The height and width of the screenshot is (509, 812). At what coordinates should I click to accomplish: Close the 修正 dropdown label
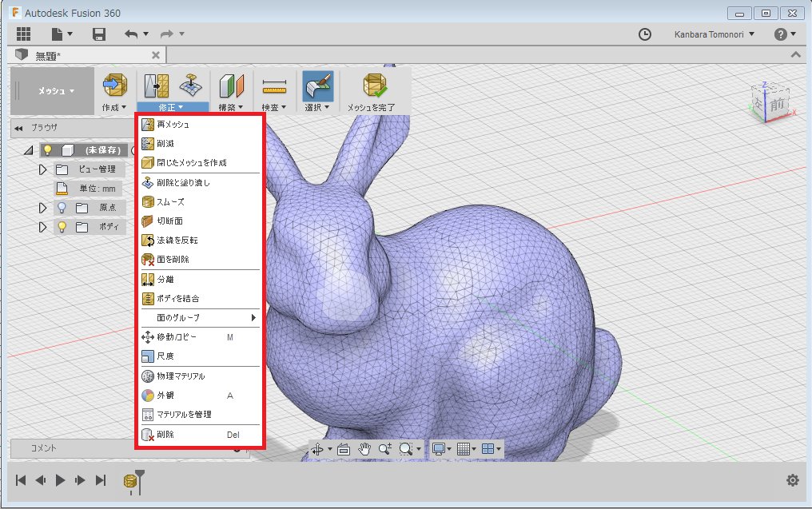(171, 107)
